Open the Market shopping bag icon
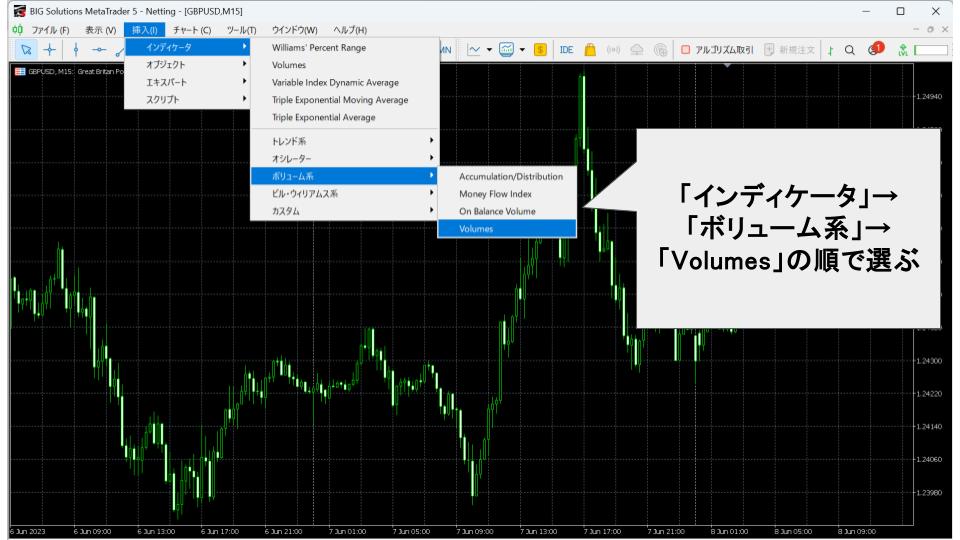The width and height of the screenshot is (960, 540). (590, 50)
